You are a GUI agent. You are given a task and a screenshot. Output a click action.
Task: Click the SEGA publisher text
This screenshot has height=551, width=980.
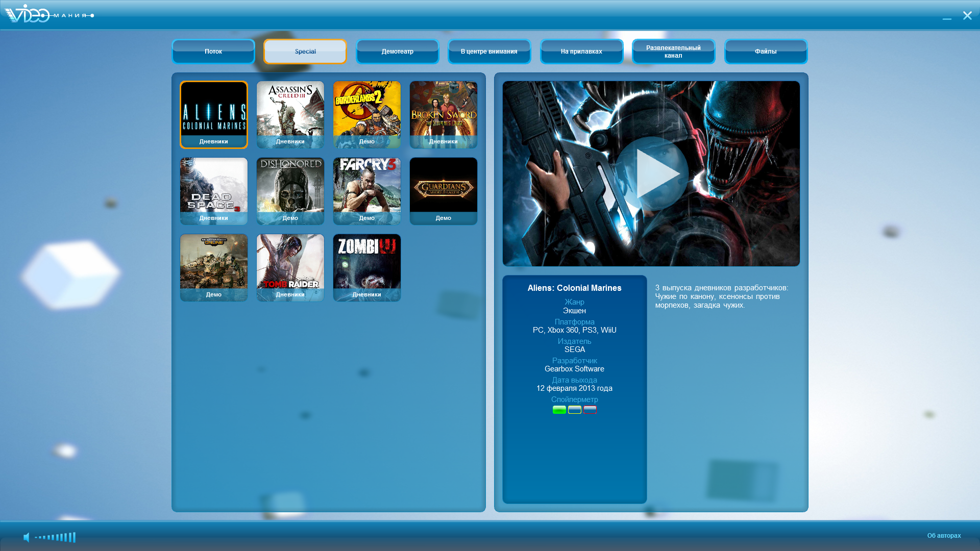click(x=575, y=349)
